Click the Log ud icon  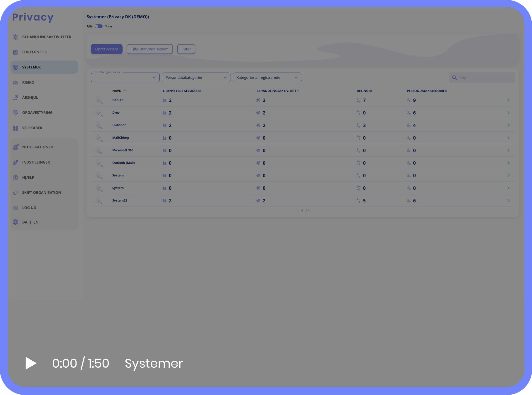click(x=16, y=208)
